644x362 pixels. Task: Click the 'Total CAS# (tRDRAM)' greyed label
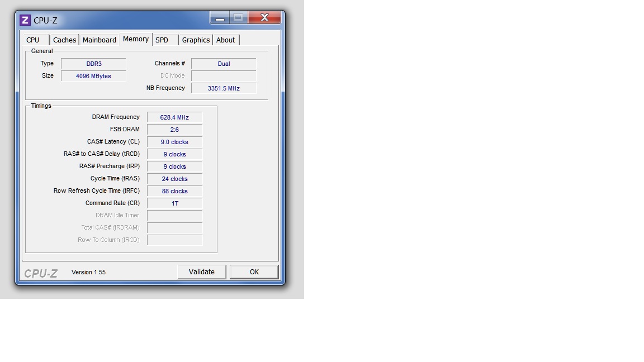click(x=110, y=227)
